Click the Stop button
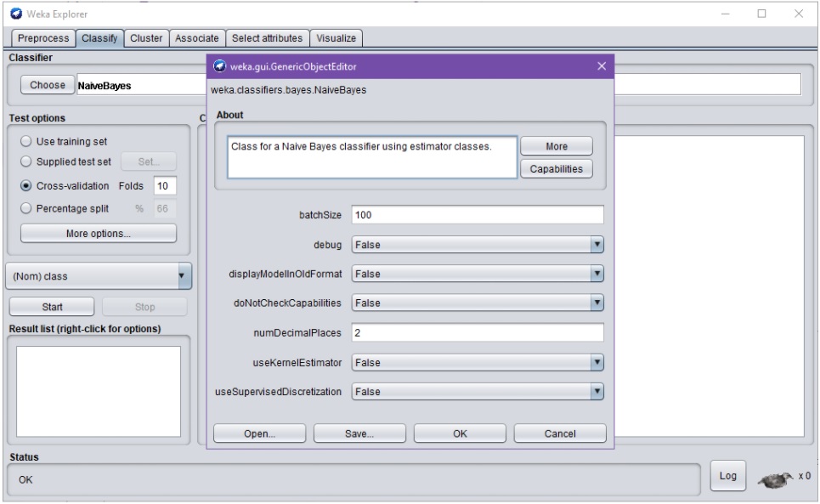Screen dimensions: 820x504 click(x=144, y=307)
